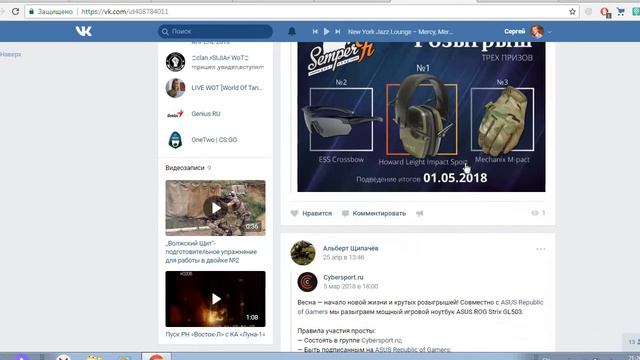Reload the browser page
The height and width of the screenshot is (360, 640).
coord(16,11)
